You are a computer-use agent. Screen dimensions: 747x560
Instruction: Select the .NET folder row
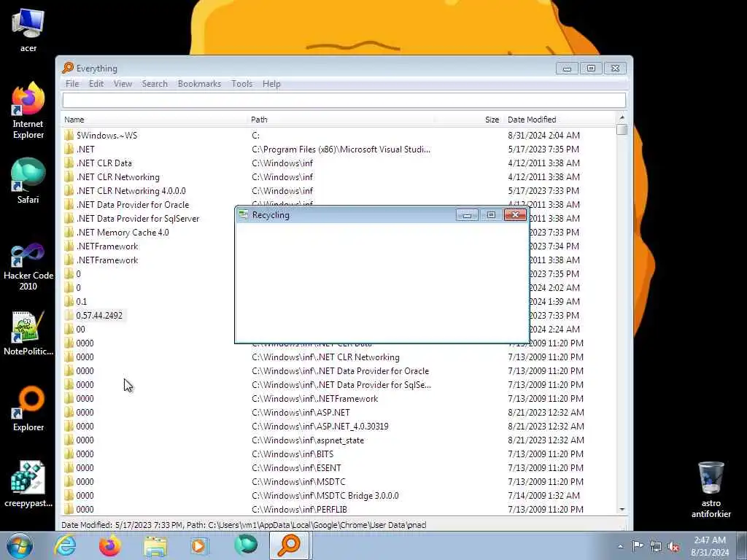pos(339,149)
